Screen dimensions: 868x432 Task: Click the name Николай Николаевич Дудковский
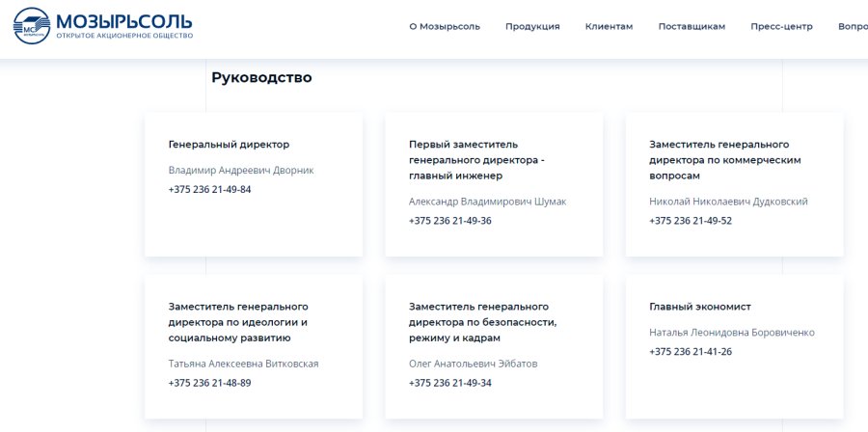click(728, 202)
